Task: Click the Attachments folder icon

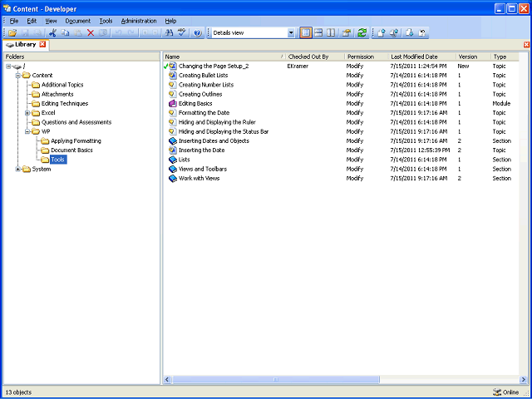Action: 36,94
